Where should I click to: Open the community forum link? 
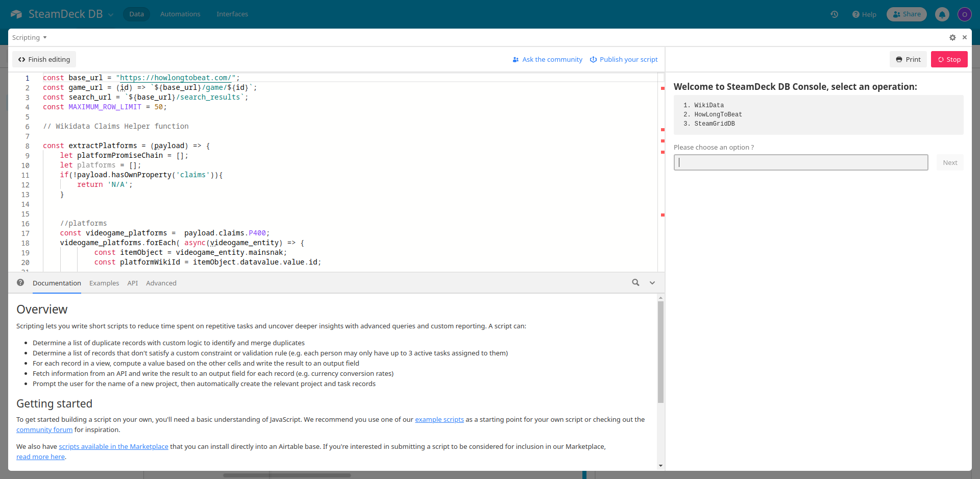[x=44, y=429]
